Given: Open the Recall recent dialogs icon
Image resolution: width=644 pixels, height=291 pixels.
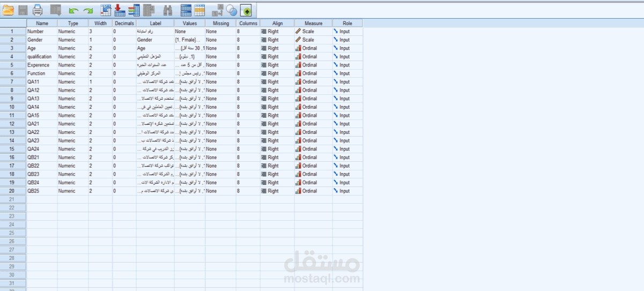Looking at the screenshot, I should (56, 10).
